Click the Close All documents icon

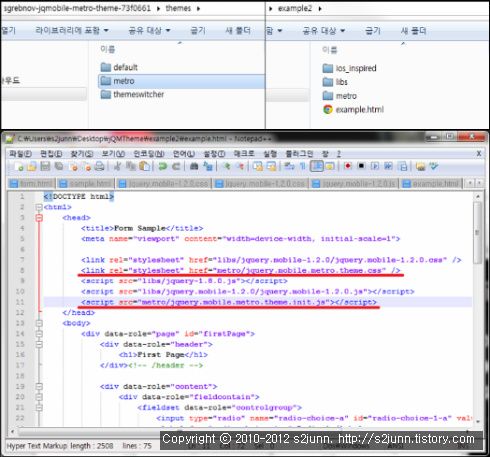(x=86, y=166)
